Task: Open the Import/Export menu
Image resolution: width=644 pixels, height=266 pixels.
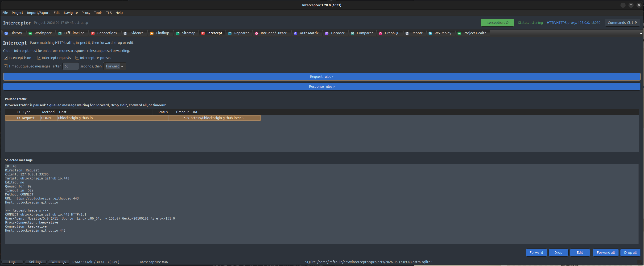Action: [x=38, y=13]
